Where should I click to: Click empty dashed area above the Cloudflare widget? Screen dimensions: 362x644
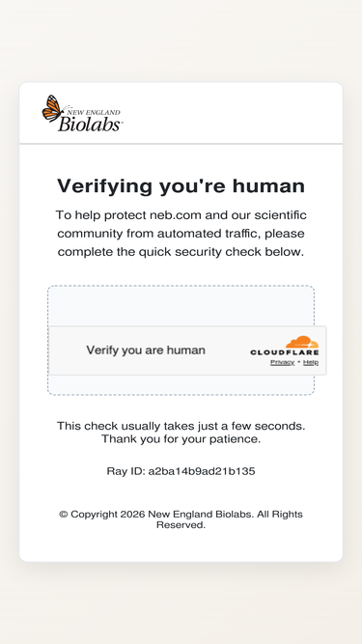[181, 306]
